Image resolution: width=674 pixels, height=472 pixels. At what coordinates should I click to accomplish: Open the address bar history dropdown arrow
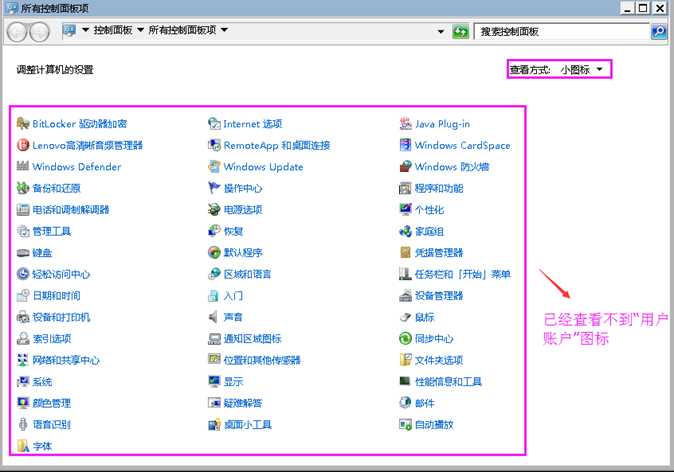click(x=441, y=31)
